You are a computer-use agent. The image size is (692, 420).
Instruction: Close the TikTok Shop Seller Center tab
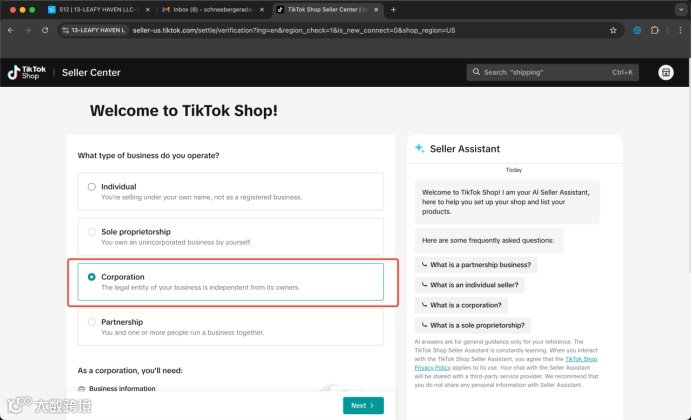tap(376, 10)
